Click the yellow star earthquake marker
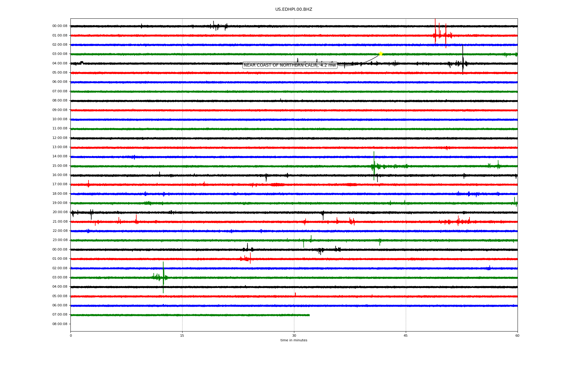Screen dimensions: 588x368 tap(380, 54)
